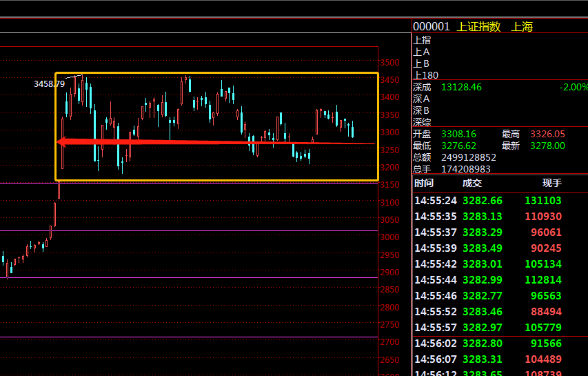Click the trade volume 90245
The height and width of the screenshot is (376, 588).
546,248
